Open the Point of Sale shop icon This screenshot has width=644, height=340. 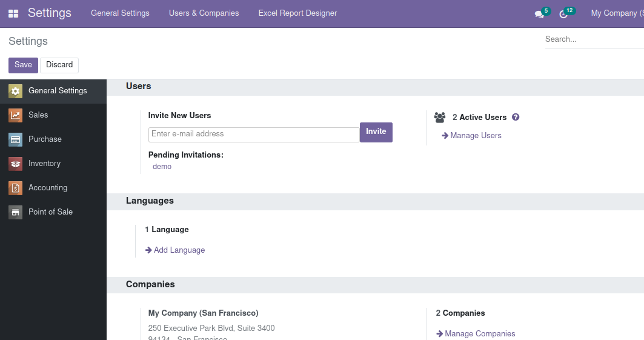(x=16, y=212)
